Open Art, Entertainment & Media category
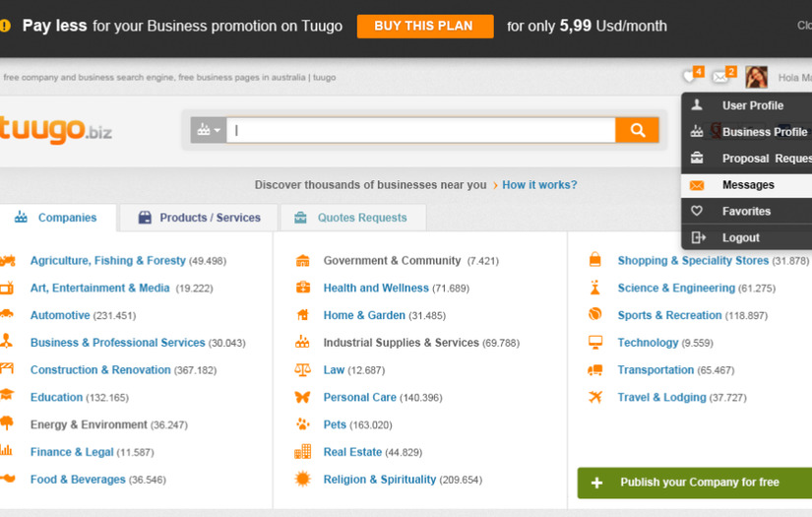Screen dimensions: 812x517 point(100,288)
